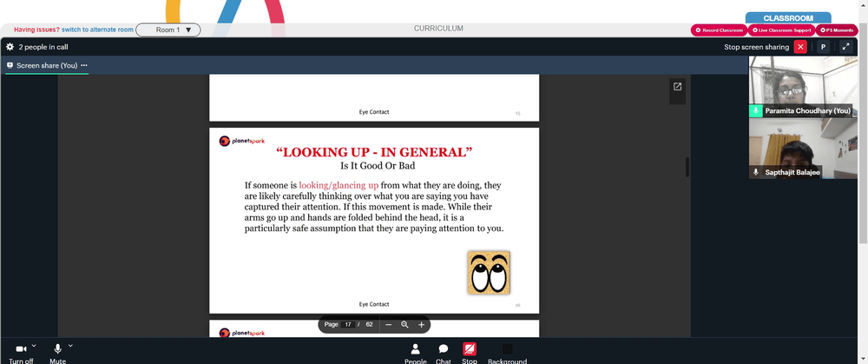
Task: Click the Stop screen sharing text
Action: click(x=756, y=47)
